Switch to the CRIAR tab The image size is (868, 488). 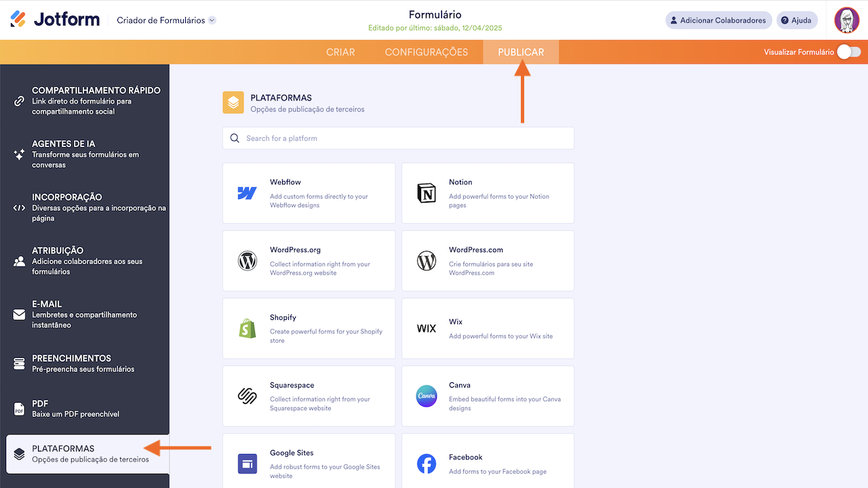340,52
